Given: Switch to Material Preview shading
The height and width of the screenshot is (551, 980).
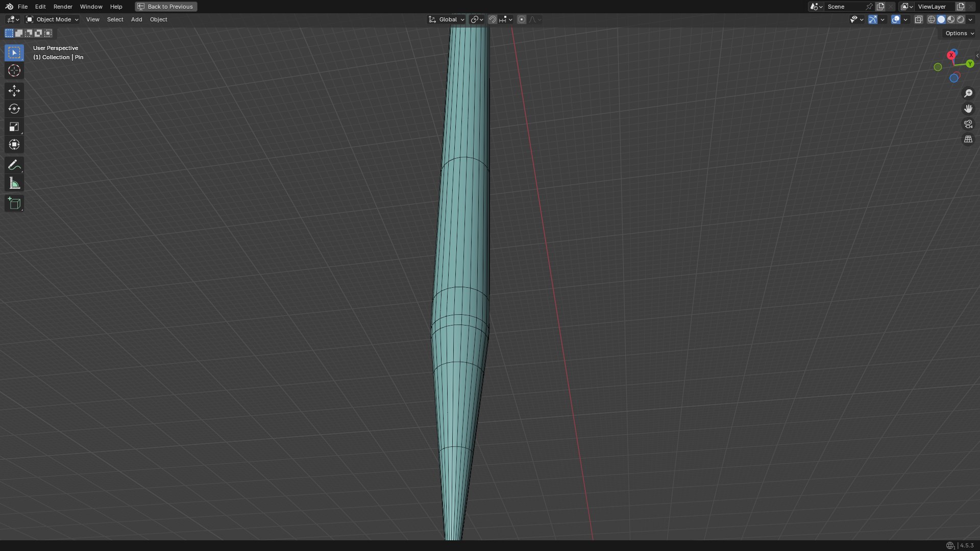Looking at the screenshot, I should pyautogui.click(x=951, y=19).
